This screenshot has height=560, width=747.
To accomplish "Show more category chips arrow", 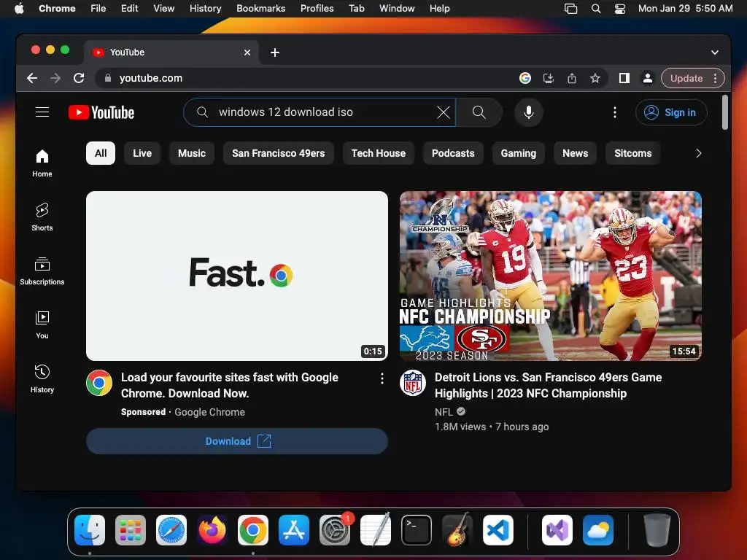I will (698, 153).
